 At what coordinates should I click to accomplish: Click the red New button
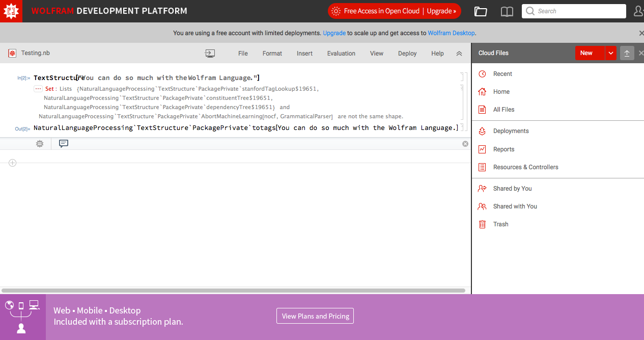[590, 53]
